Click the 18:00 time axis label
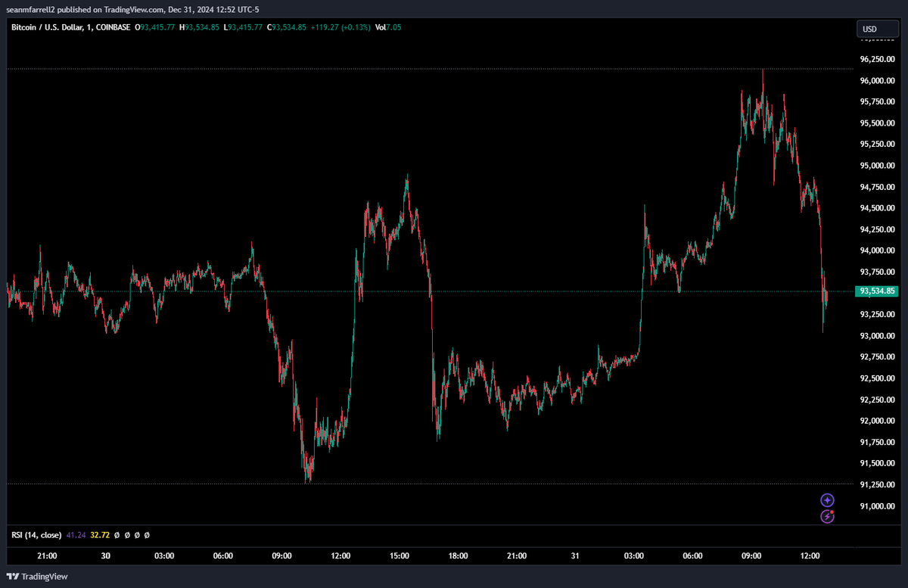The width and height of the screenshot is (908, 588). point(458,556)
